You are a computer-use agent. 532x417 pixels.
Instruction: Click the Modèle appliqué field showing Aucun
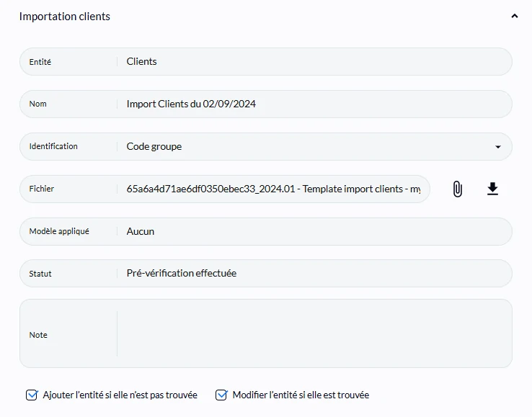(266, 232)
